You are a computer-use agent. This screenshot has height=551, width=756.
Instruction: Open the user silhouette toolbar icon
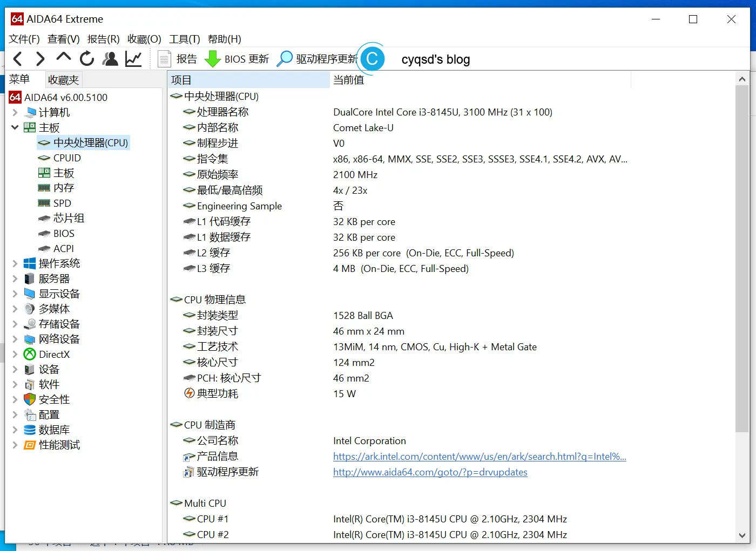pyautogui.click(x=110, y=59)
